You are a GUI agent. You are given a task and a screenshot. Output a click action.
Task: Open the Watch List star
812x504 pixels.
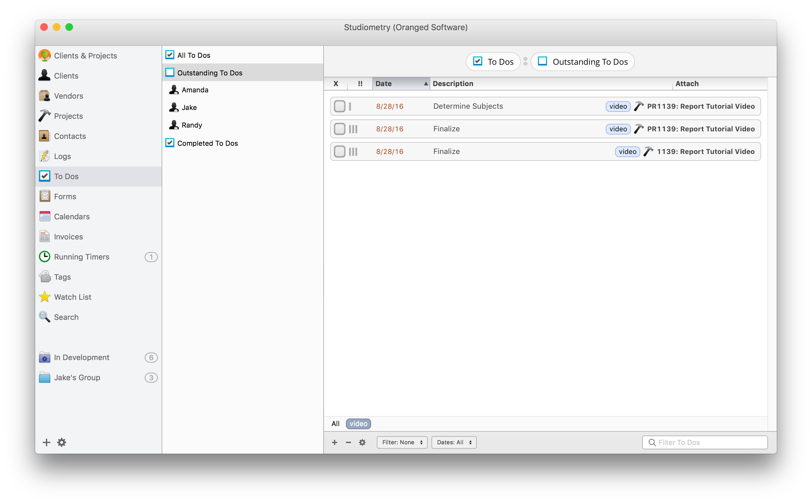(x=44, y=297)
